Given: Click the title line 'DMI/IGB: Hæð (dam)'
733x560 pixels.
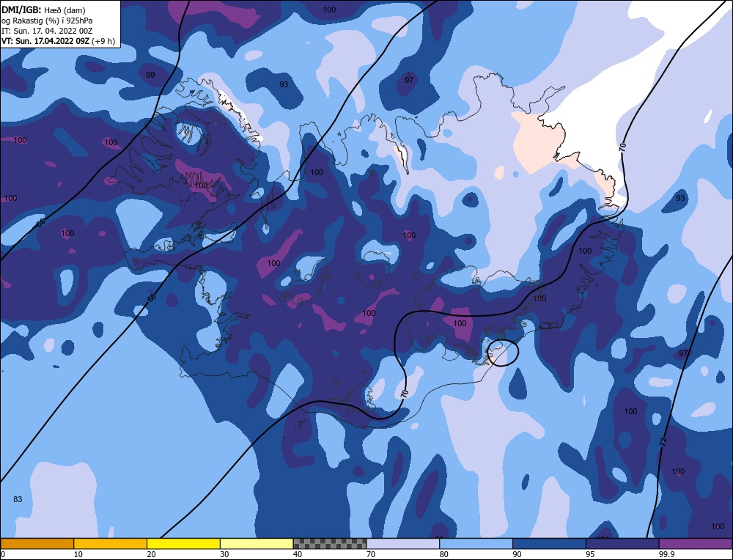Looking at the screenshot, I should click(x=43, y=10).
